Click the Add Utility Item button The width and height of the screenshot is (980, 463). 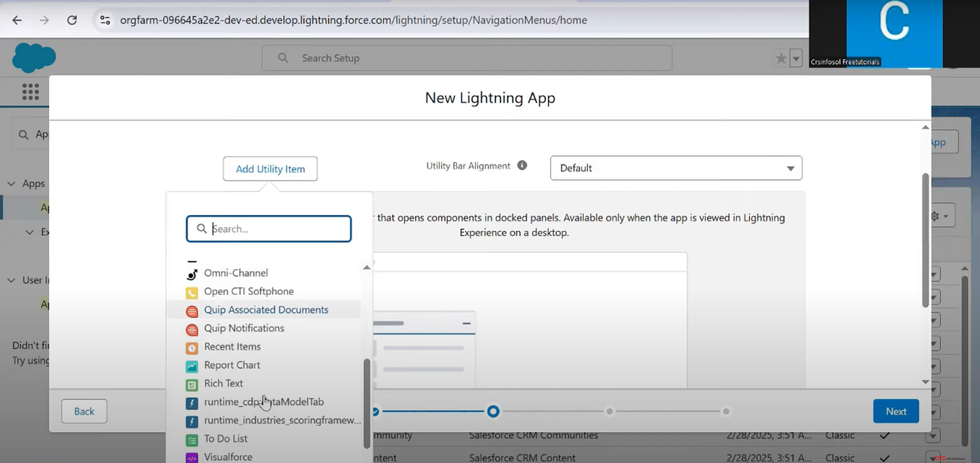[270, 169]
